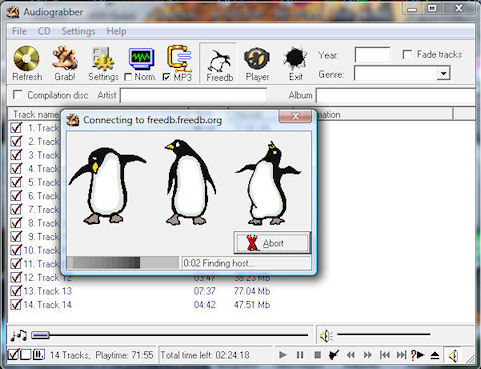Open the File menu
Viewport: 481px width, 369px height.
19,31
